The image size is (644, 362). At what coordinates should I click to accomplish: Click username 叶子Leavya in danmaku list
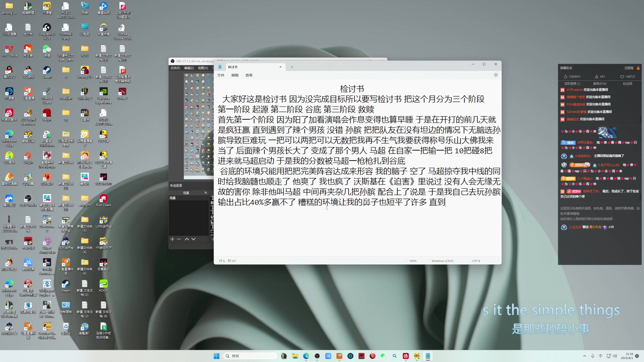coord(575,90)
